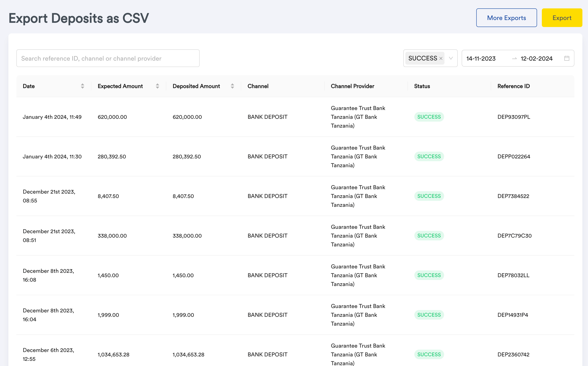Viewport: 588px width, 366px height.
Task: Click date December 21st 2023, 08:55
Action: 49,196
